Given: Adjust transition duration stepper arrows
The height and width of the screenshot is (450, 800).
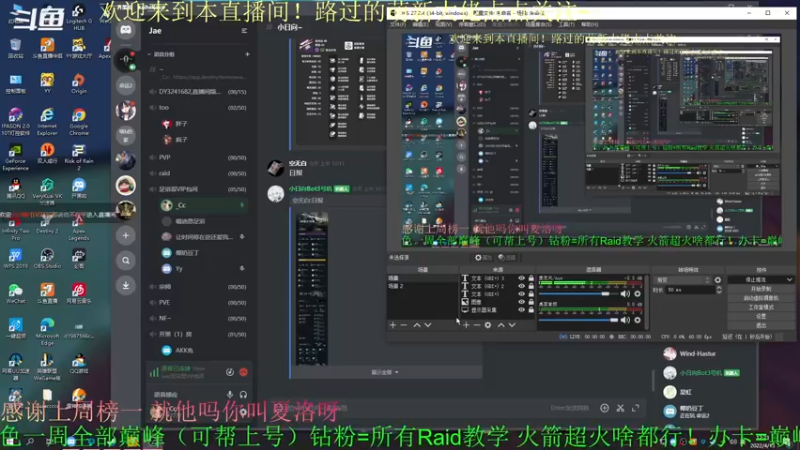Looking at the screenshot, I should 719,290.
